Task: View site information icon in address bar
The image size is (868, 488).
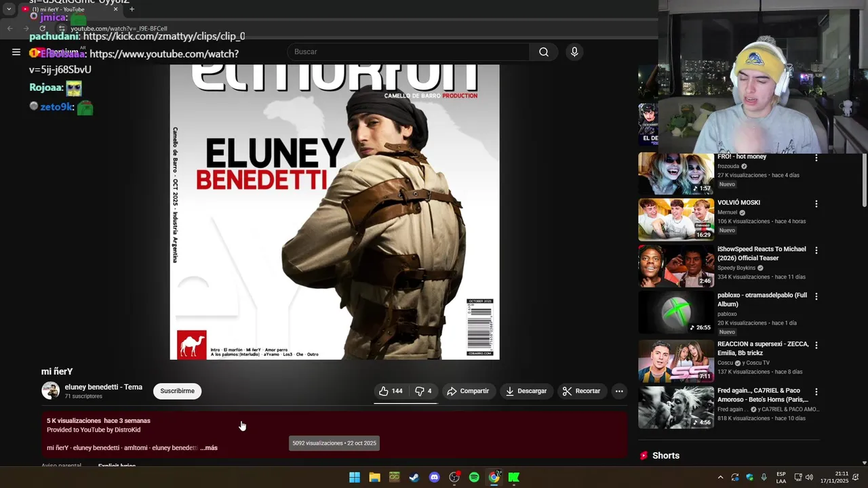Action: pos(61,28)
